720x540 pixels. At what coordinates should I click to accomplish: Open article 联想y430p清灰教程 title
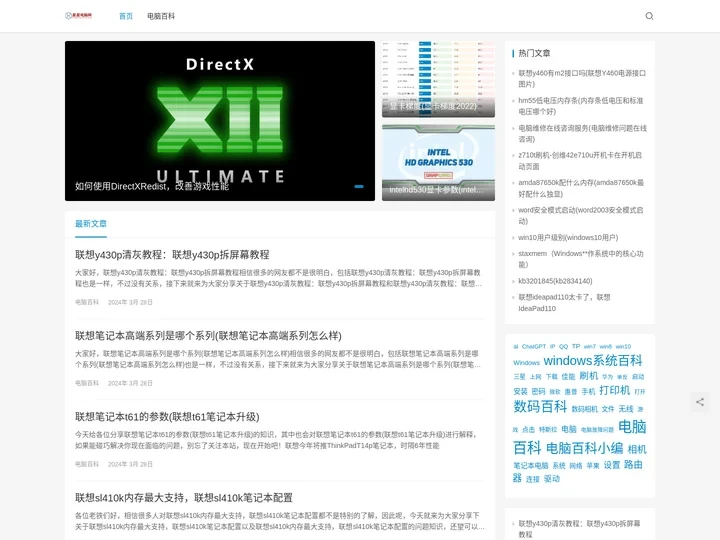[172, 254]
